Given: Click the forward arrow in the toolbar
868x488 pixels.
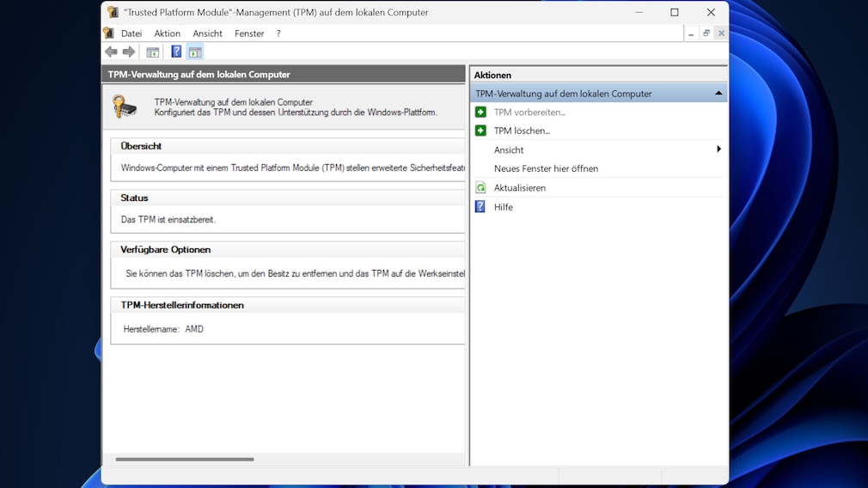Looking at the screenshot, I should (x=129, y=52).
